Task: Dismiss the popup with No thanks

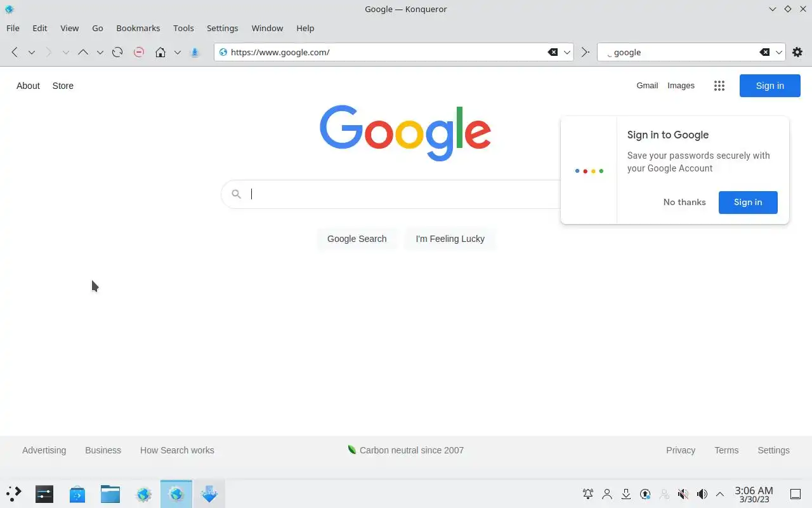Action: click(x=684, y=202)
